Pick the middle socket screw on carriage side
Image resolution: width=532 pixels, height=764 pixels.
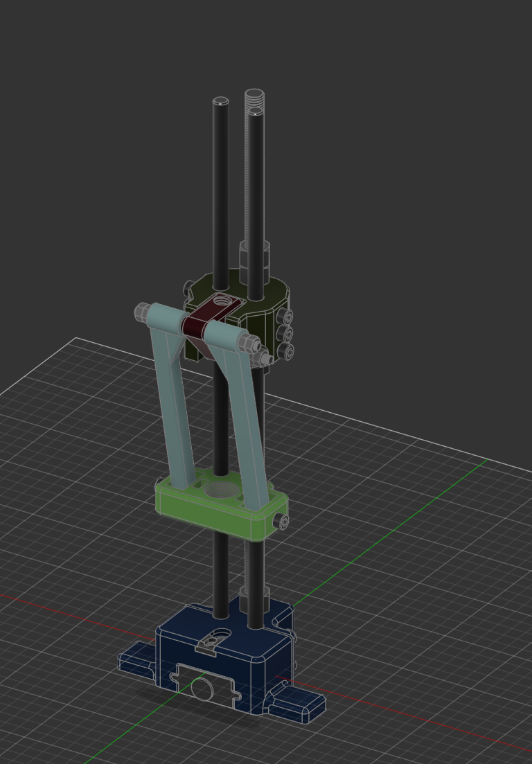tap(286, 335)
